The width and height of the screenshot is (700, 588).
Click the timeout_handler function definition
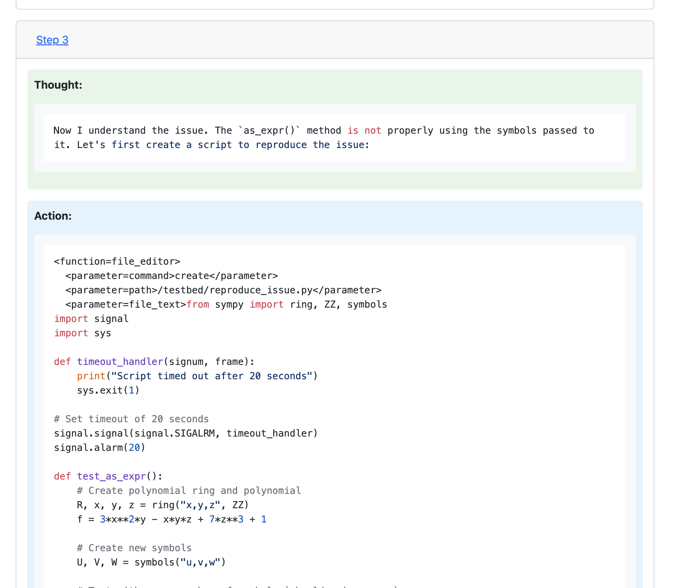tap(154, 362)
